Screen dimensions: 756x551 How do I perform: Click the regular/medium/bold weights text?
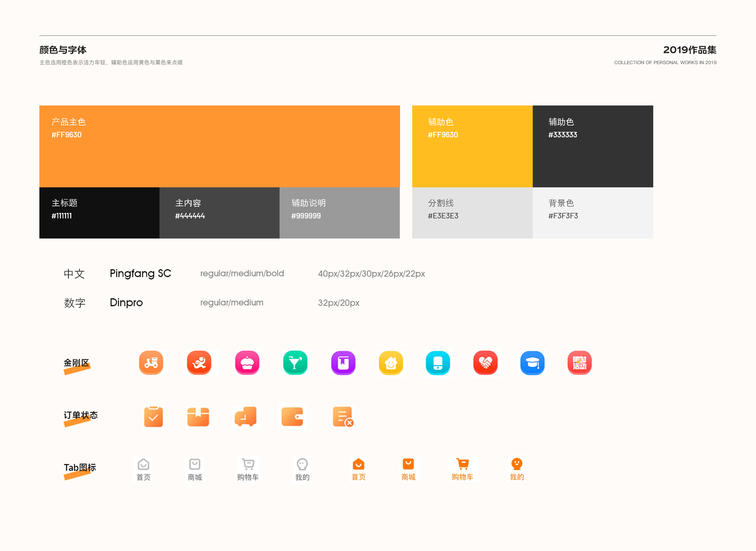click(242, 274)
